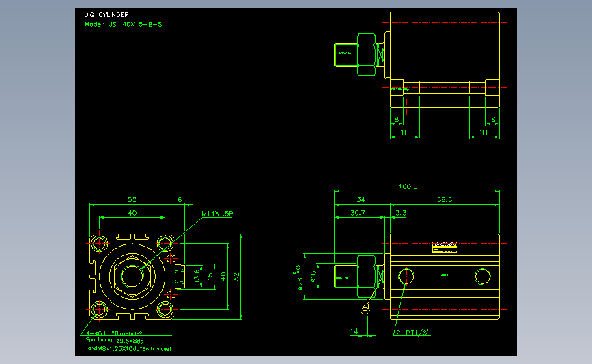Click the "M14X1.5P" thread callout

[x=217, y=214]
